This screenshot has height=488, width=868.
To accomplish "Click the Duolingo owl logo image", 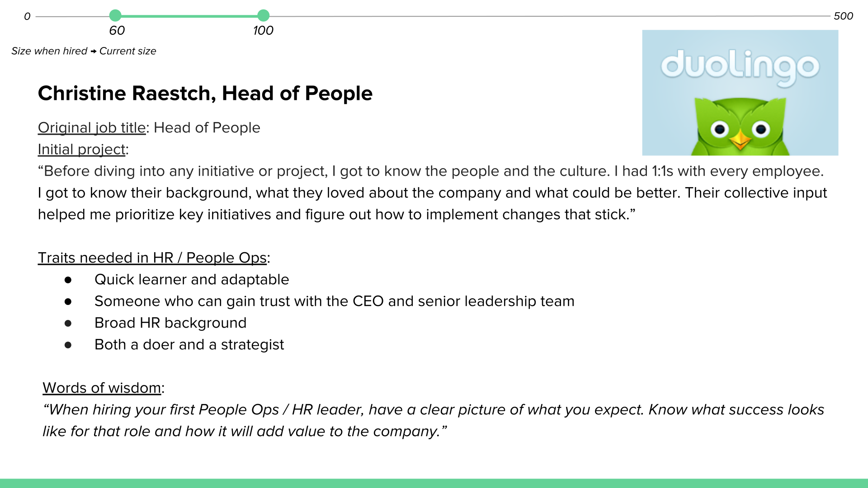I will coord(740,93).
